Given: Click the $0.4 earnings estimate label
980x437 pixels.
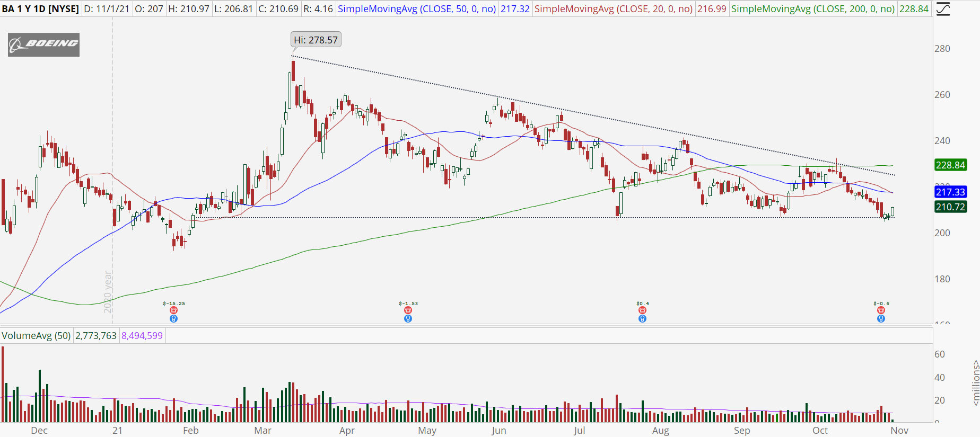Looking at the screenshot, I should coord(643,304).
